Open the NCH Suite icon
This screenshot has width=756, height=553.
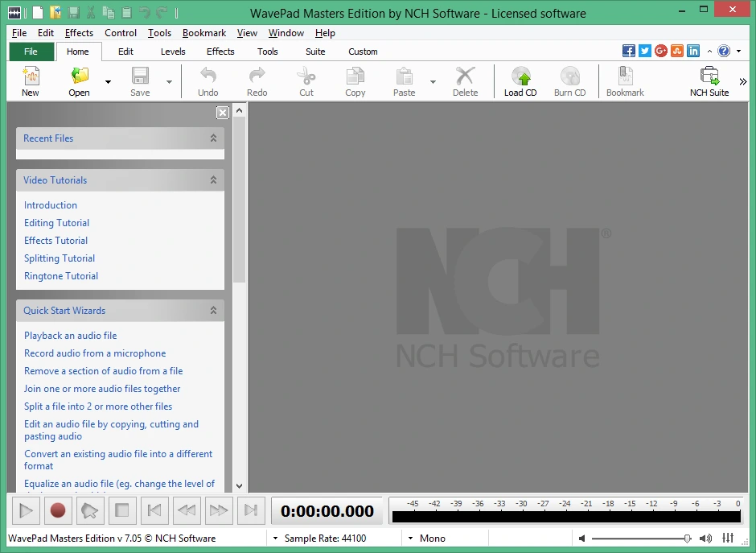pos(709,76)
